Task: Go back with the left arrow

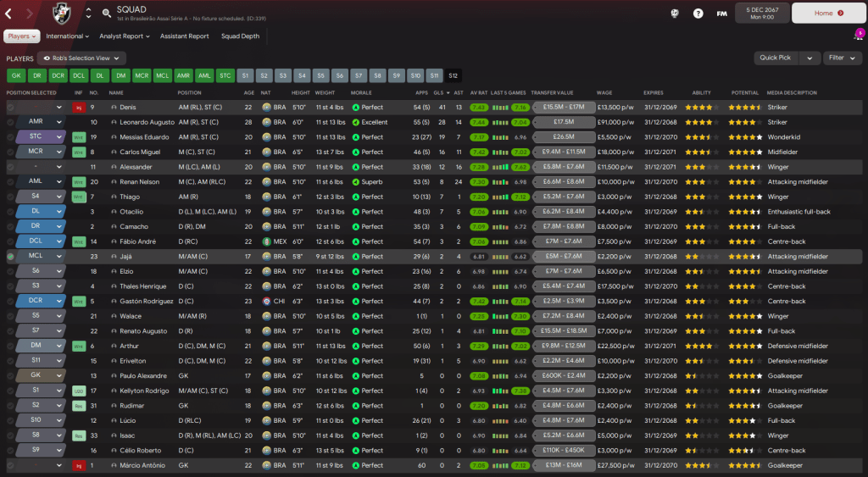Action: click(x=8, y=14)
